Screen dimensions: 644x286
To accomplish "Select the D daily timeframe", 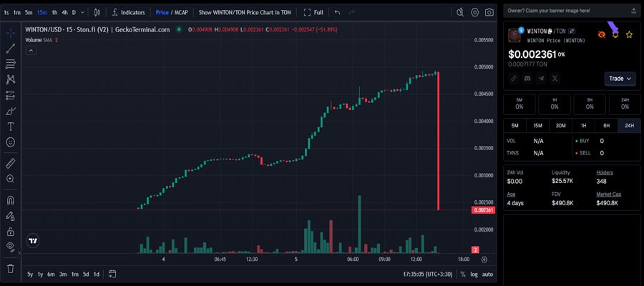I will click(74, 12).
